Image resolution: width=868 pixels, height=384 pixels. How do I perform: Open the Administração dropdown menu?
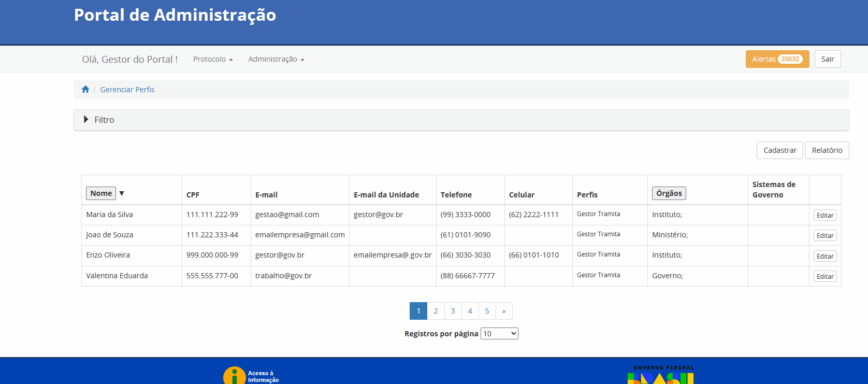pyautogui.click(x=276, y=59)
